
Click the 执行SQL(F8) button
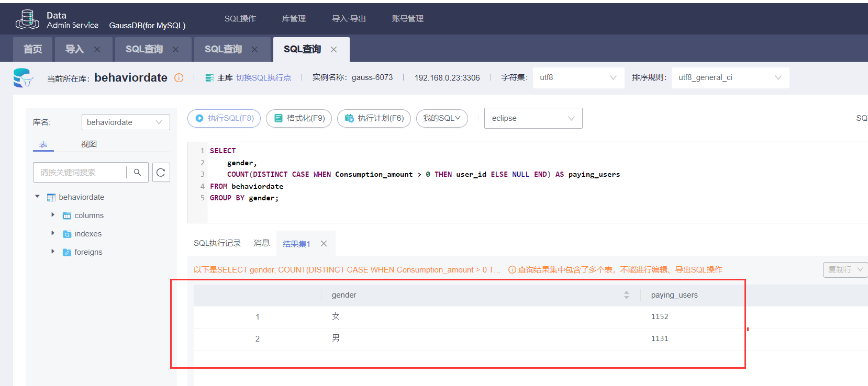[x=225, y=118]
